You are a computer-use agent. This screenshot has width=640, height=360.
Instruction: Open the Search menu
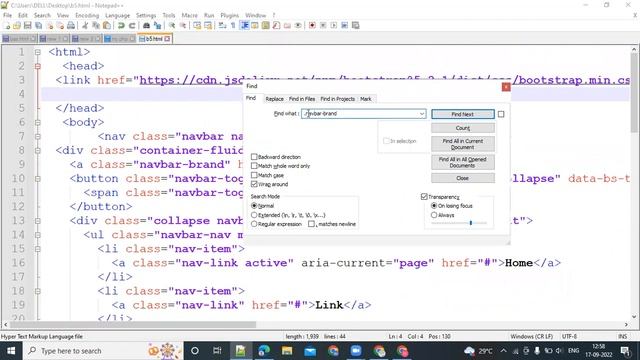pos(42,15)
